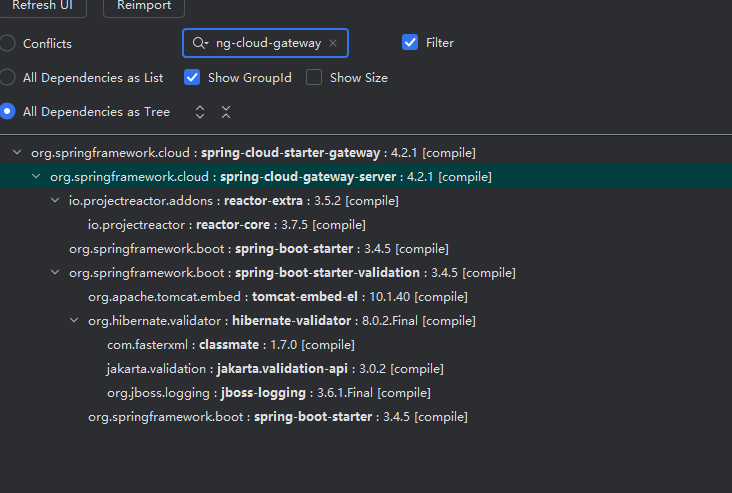
Task: Click the search magnifier icon
Action: 200,43
